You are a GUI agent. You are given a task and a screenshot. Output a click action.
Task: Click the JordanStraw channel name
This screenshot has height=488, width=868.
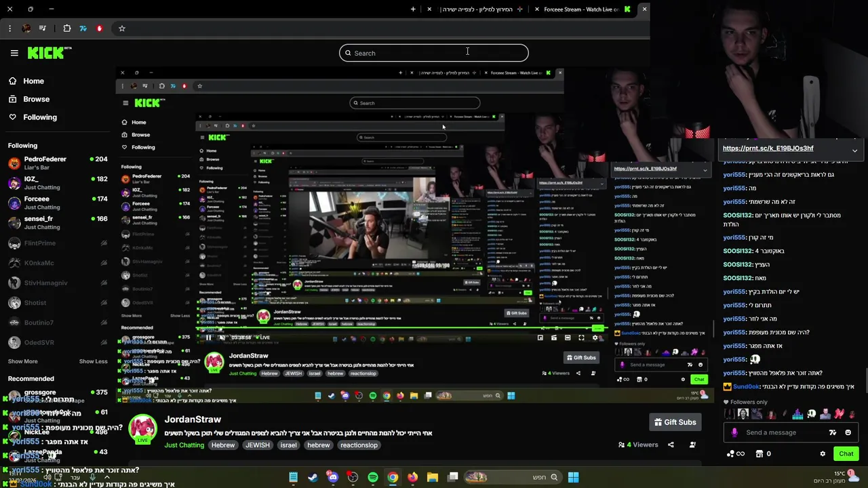[193, 420]
